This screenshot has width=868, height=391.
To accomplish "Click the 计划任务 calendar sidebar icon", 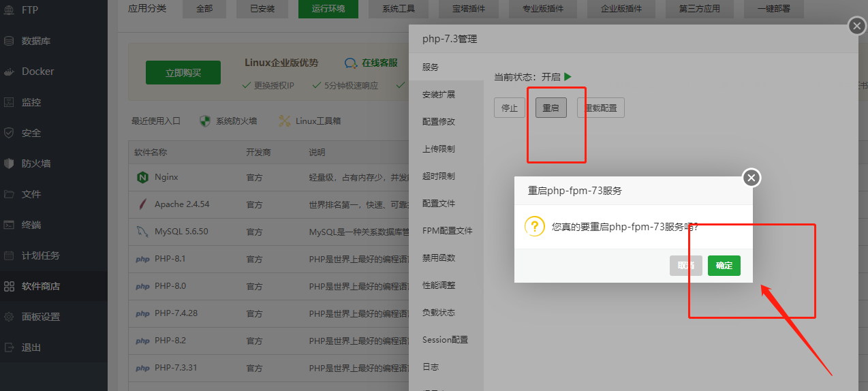I will pyautogui.click(x=9, y=255).
